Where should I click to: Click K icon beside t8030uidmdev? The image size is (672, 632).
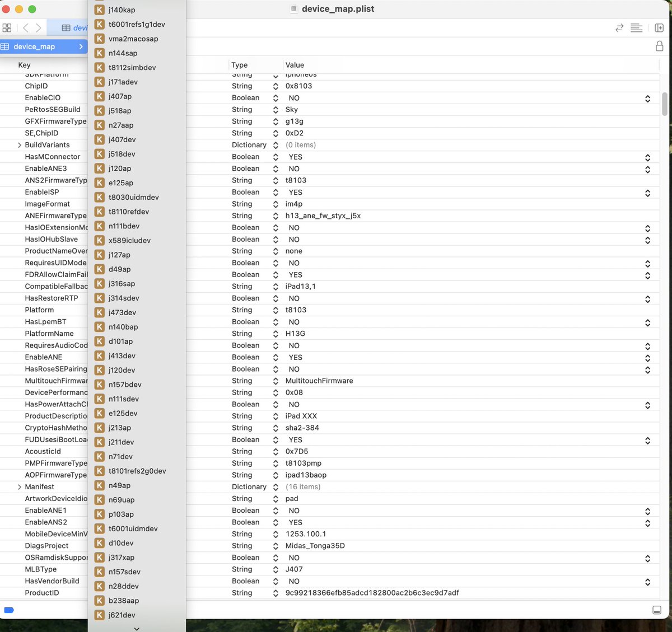pos(99,197)
